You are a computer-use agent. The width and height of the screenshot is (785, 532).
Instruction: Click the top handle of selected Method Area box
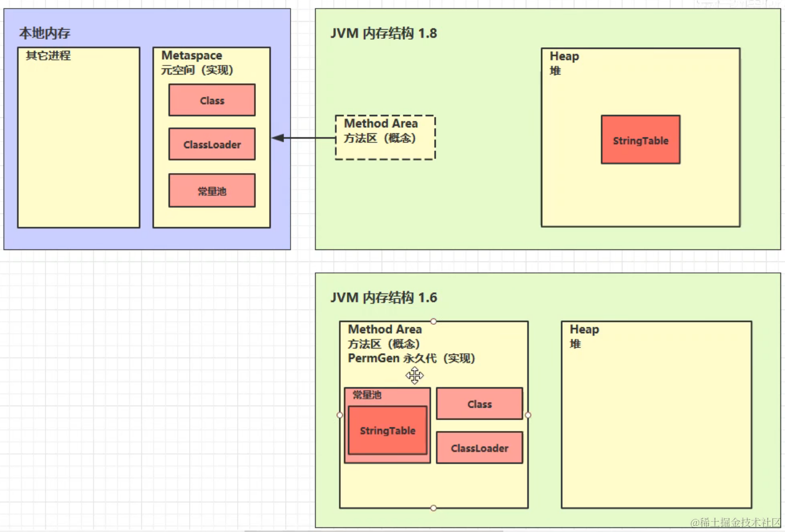434,321
